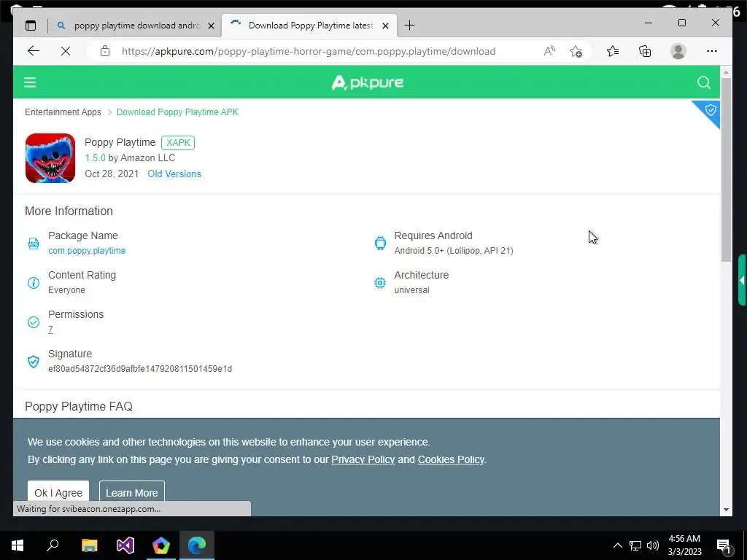
Task: Open the Old Versions link
Action: click(174, 174)
